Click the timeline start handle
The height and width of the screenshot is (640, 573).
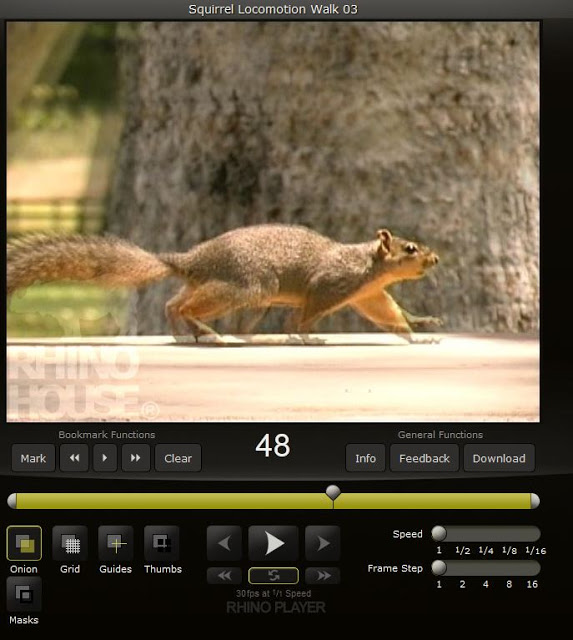tap(12, 501)
